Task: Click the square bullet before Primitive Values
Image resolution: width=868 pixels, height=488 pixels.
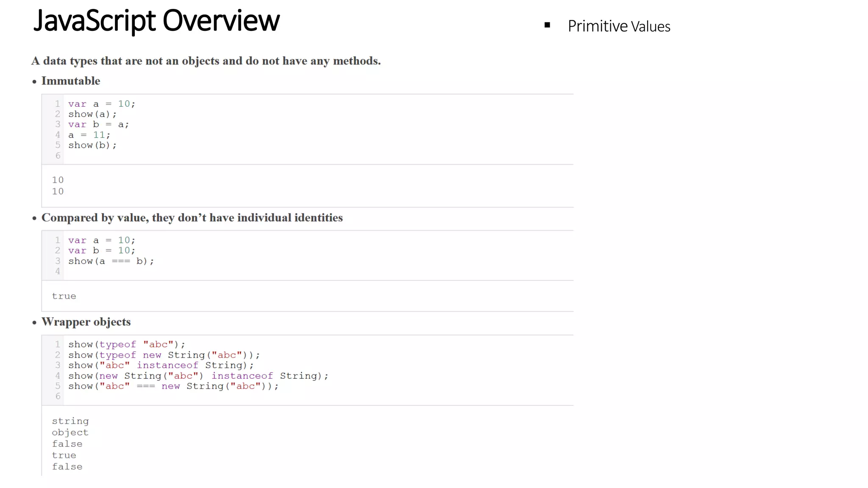Action: click(x=547, y=25)
